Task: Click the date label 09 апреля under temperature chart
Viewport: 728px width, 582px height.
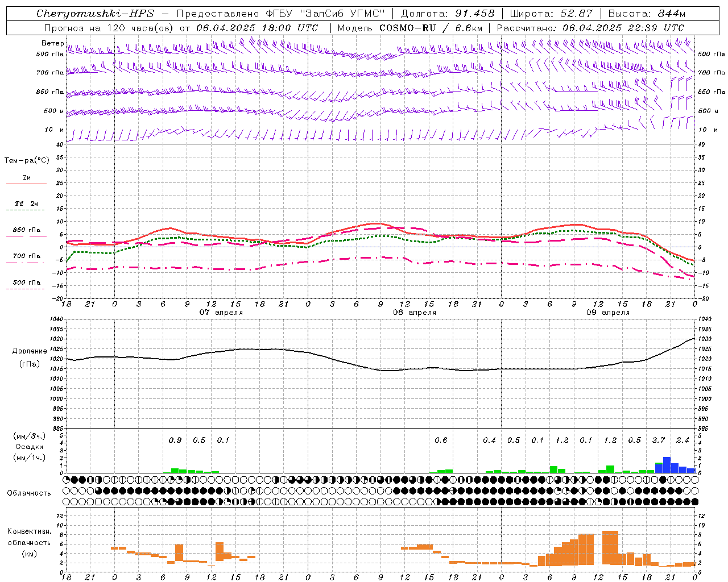Action: (608, 313)
